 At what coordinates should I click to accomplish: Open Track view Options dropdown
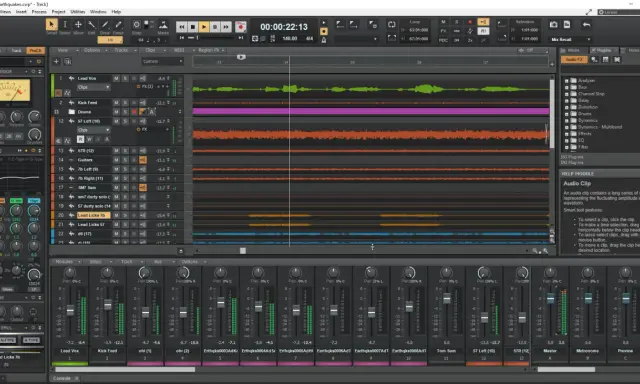pos(95,50)
